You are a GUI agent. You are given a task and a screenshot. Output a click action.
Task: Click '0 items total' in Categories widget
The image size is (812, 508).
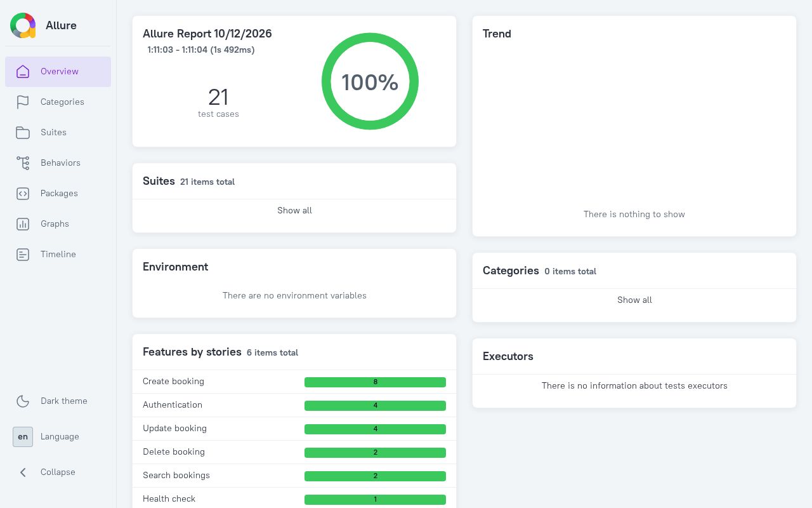[570, 271]
